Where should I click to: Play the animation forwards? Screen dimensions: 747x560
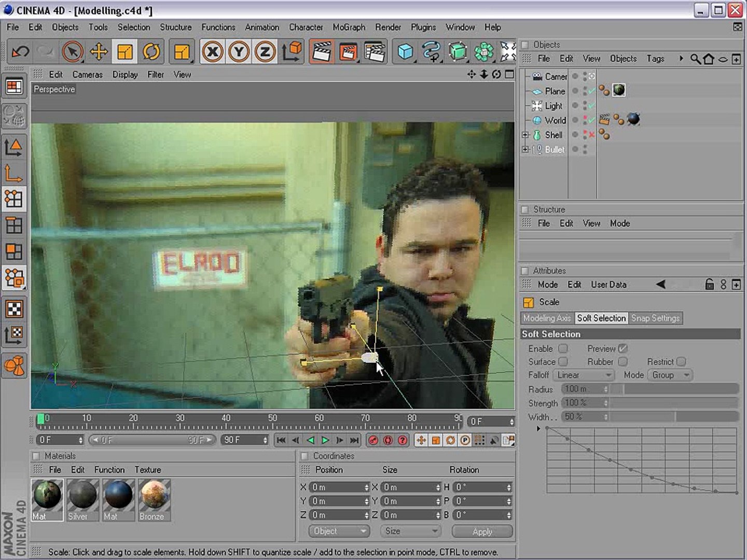tap(325, 440)
